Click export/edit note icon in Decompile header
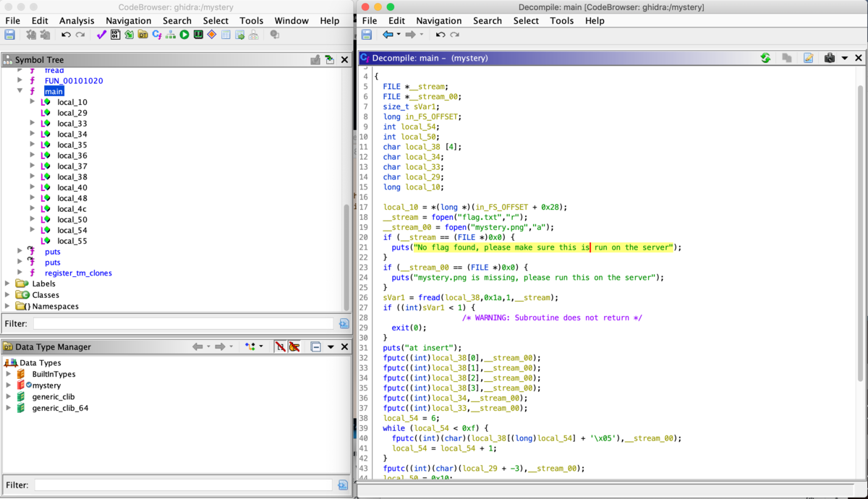 coord(809,58)
